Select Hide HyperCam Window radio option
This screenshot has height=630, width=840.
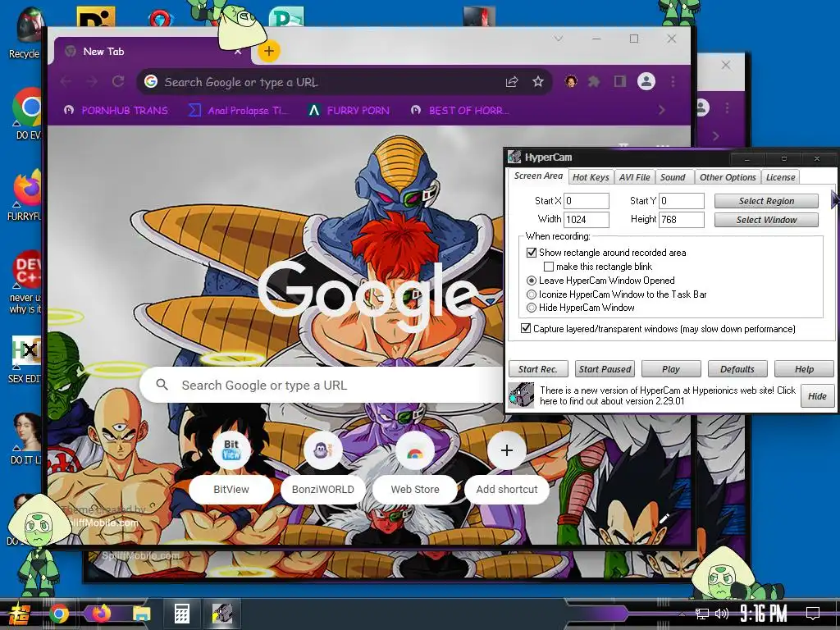pyautogui.click(x=532, y=308)
